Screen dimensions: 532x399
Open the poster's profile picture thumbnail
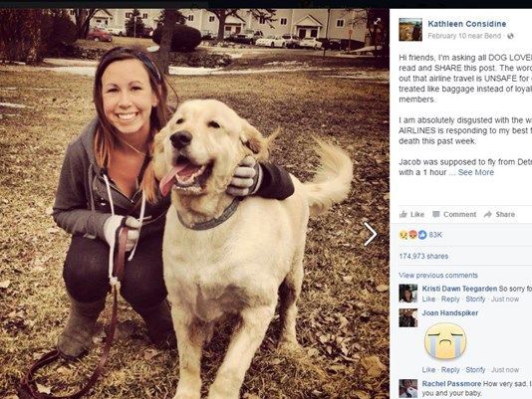pos(410,30)
